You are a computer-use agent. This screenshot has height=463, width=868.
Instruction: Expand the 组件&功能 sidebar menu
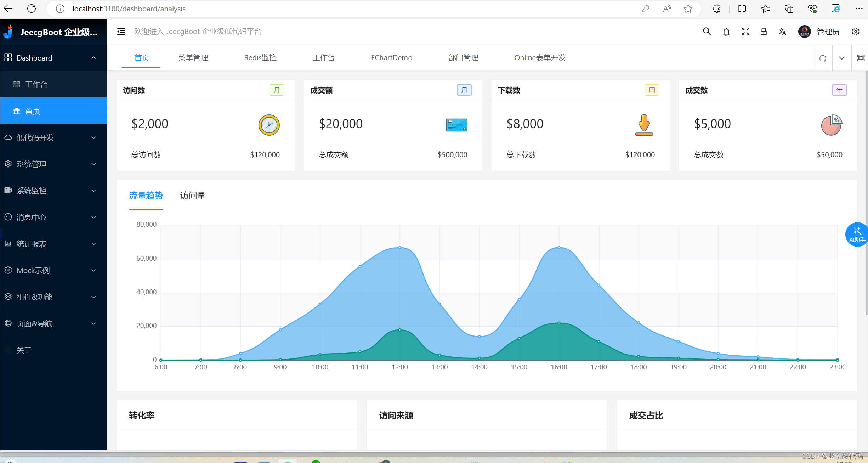click(53, 297)
